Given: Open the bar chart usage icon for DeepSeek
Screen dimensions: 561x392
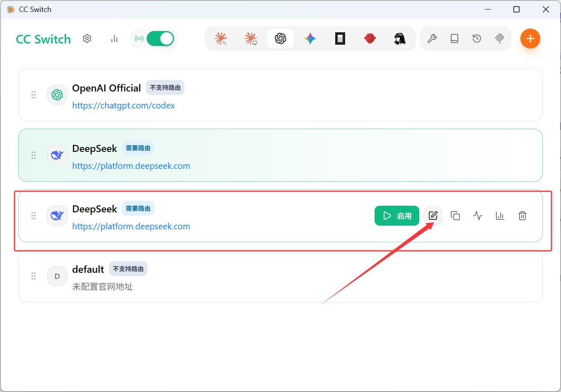Looking at the screenshot, I should coord(500,216).
